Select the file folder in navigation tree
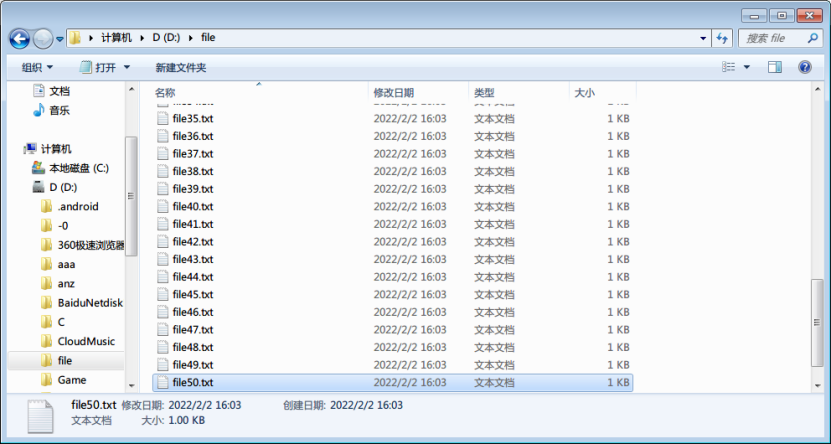Viewport: 831px width, 444px height. point(65,360)
